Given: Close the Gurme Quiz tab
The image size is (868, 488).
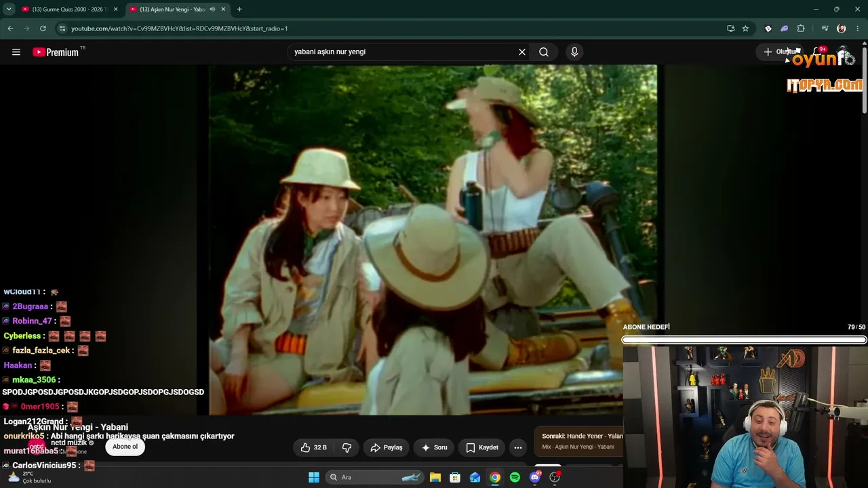Looking at the screenshot, I should pos(116,9).
